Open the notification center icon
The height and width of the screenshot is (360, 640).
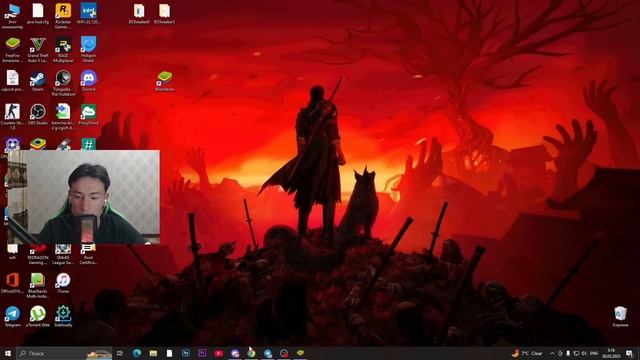pyautogui.click(x=629, y=353)
